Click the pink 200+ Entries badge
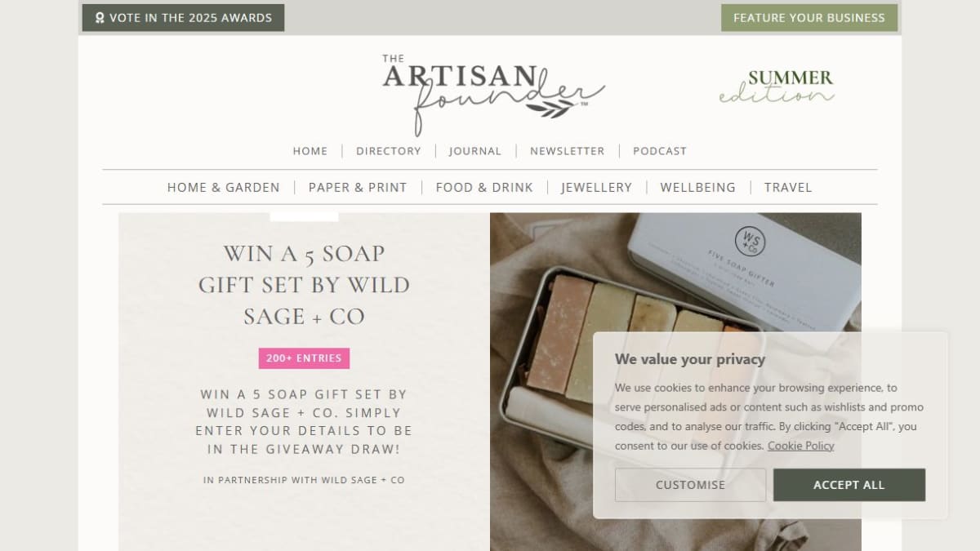Image resolution: width=980 pixels, height=551 pixels. (304, 358)
